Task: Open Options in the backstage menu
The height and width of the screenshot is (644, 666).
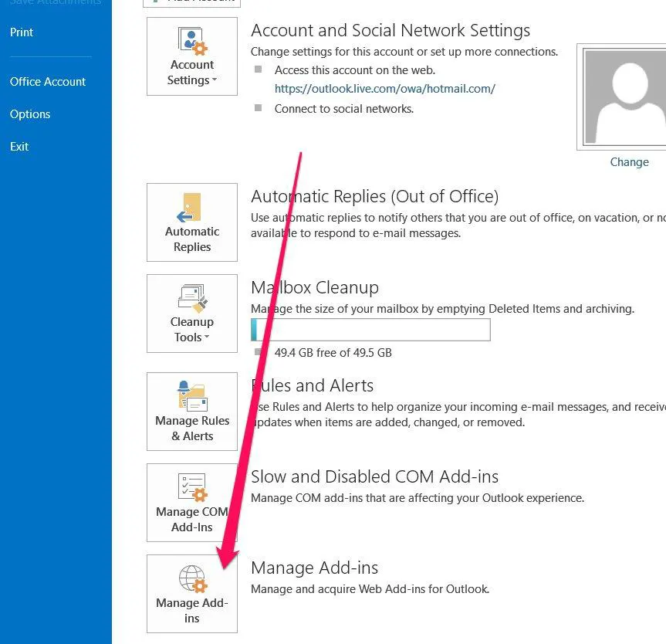Action: [30, 114]
